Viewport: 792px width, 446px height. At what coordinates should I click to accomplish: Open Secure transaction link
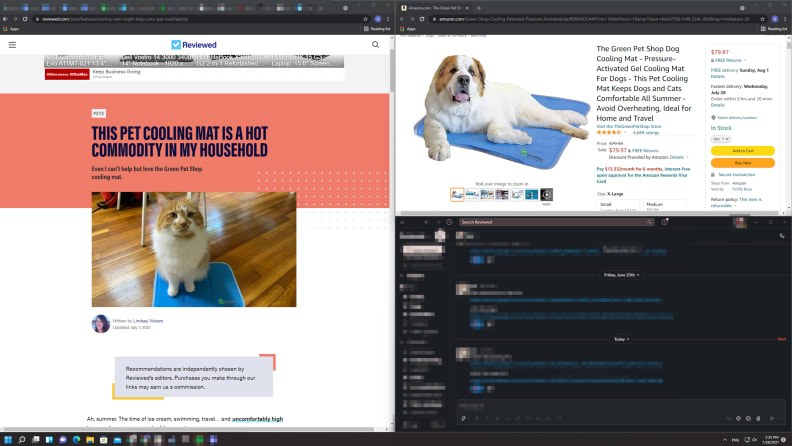[736, 174]
